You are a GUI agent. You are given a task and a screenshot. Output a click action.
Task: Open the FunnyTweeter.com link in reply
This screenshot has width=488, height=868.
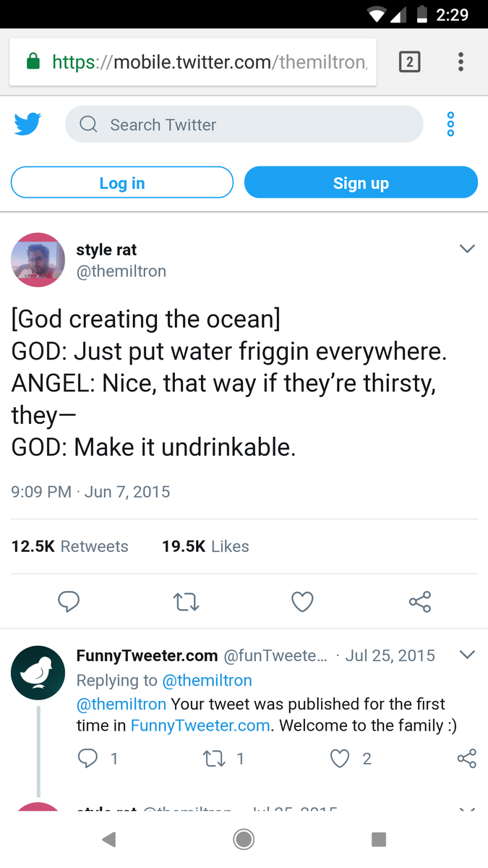pos(200,726)
